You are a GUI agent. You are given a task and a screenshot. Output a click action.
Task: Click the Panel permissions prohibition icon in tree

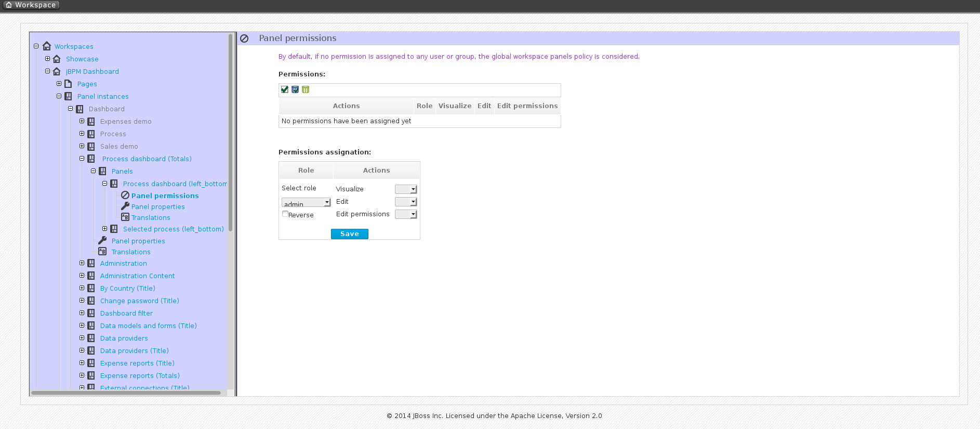coord(125,195)
